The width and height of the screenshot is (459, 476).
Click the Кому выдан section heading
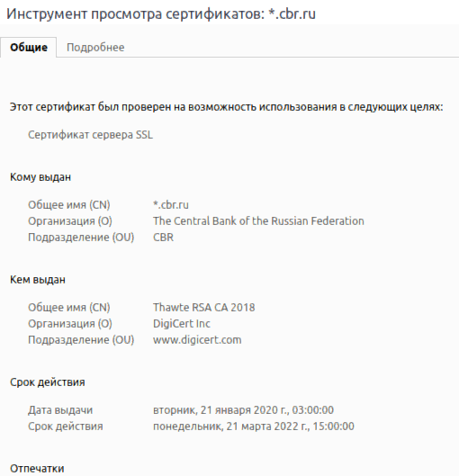click(40, 177)
